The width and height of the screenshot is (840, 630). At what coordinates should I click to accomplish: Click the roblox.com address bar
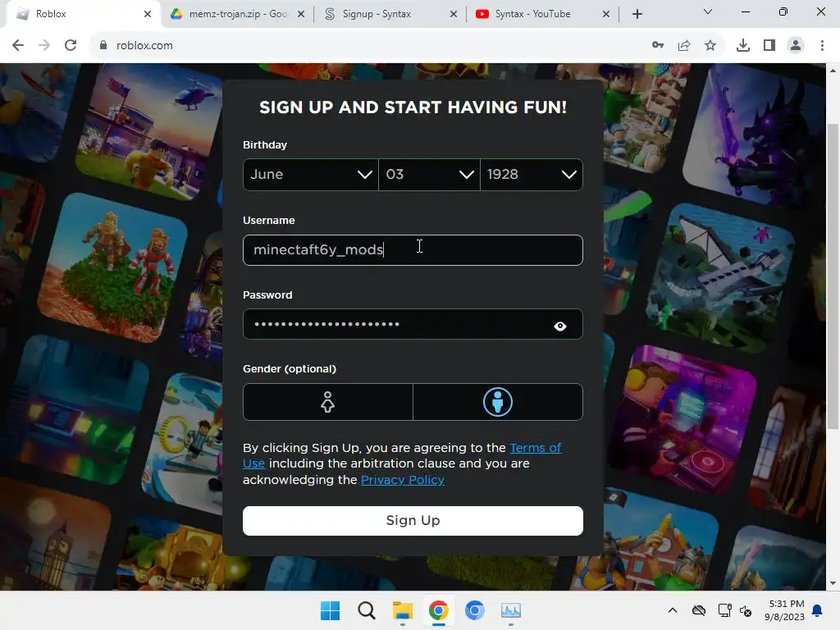370,46
